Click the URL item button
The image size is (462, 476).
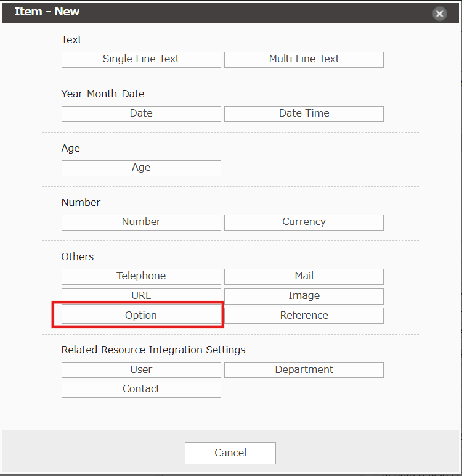(x=141, y=296)
